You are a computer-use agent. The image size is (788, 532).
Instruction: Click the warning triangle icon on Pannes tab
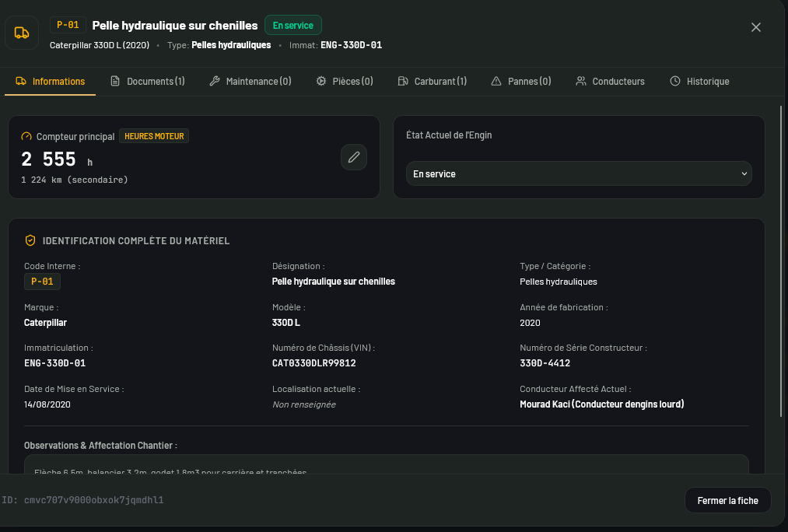(x=496, y=82)
